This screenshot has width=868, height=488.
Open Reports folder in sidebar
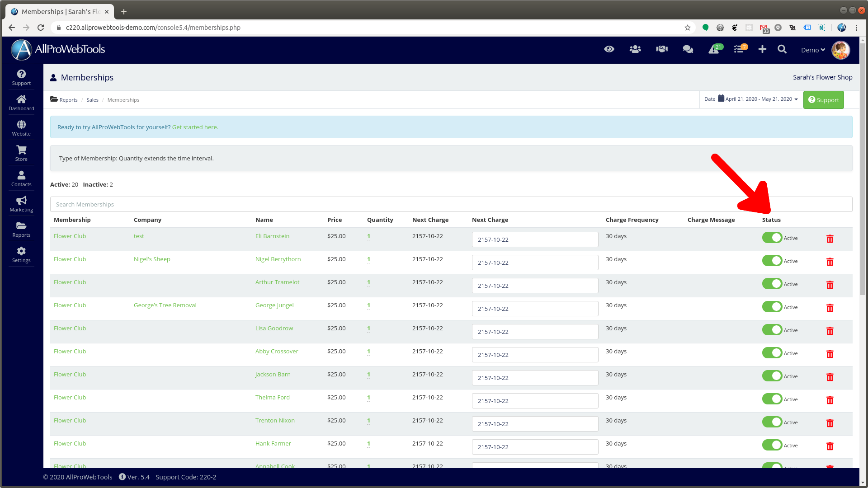[x=21, y=229]
